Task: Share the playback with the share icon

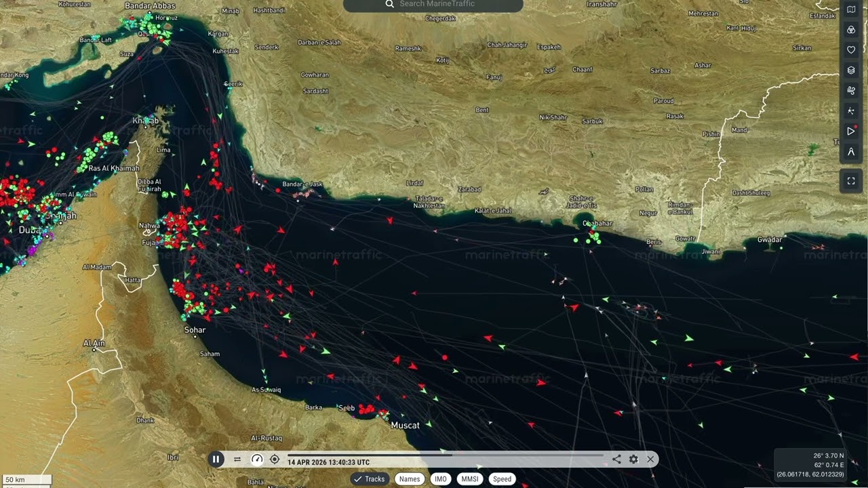Action: tap(616, 459)
